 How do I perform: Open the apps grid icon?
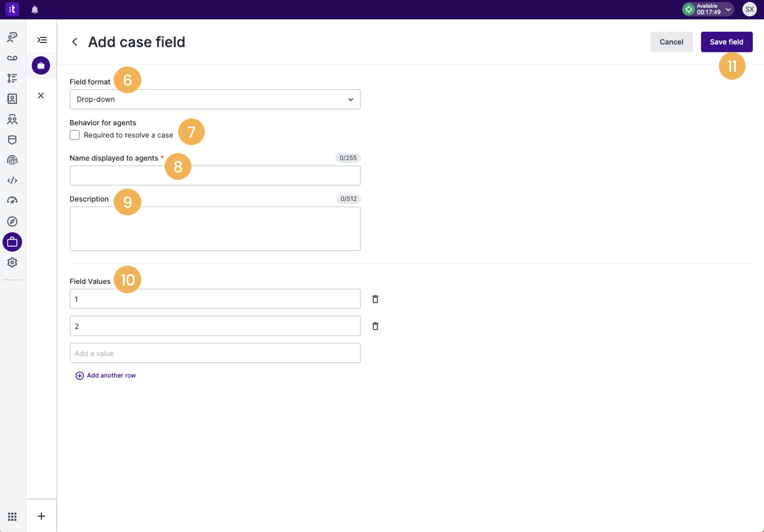13,517
